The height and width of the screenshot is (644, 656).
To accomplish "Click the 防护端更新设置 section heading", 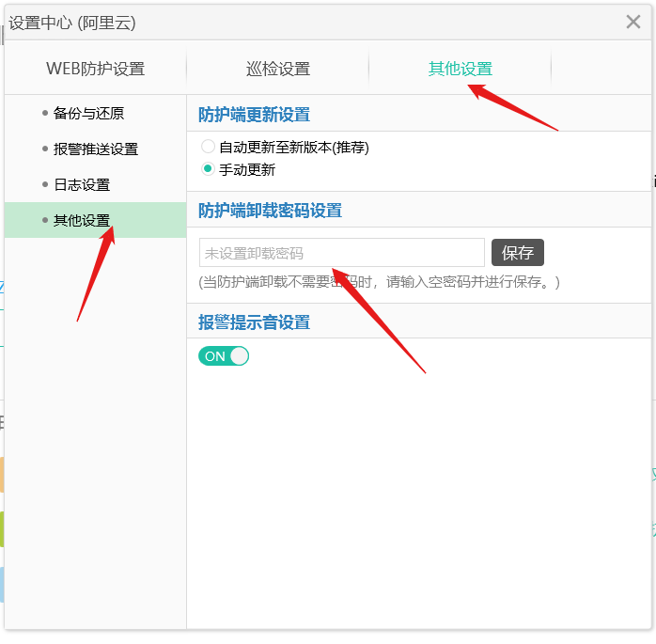I will pos(254,115).
